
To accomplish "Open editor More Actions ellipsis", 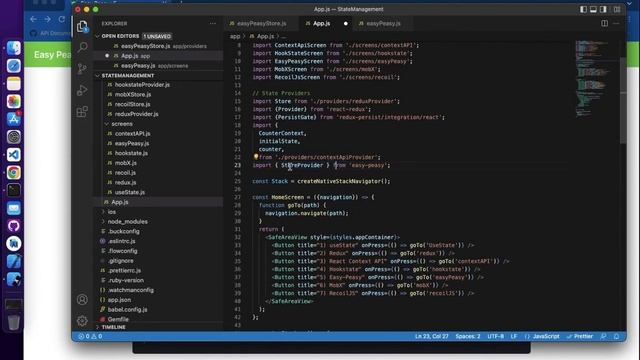I will point(616,24).
